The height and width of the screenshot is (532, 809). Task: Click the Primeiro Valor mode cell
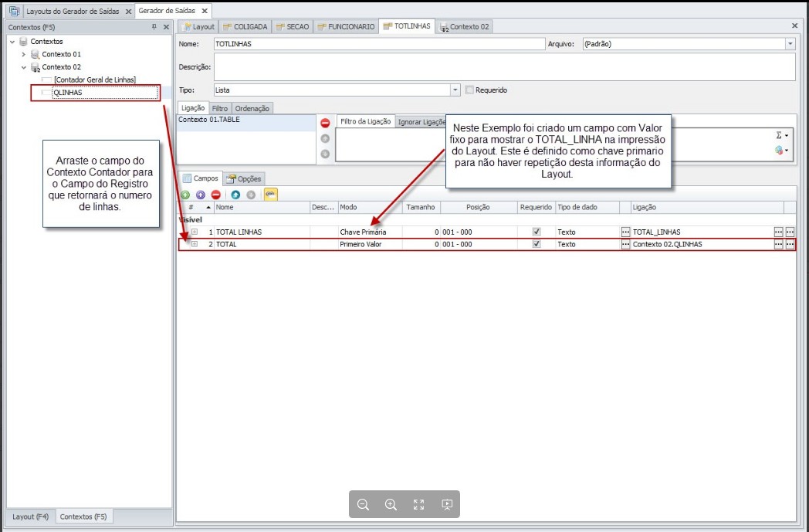tap(370, 244)
